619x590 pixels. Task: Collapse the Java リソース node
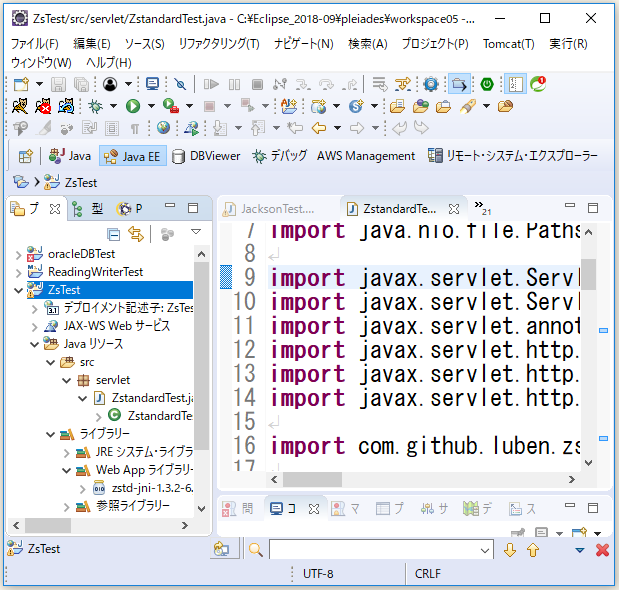pos(35,345)
